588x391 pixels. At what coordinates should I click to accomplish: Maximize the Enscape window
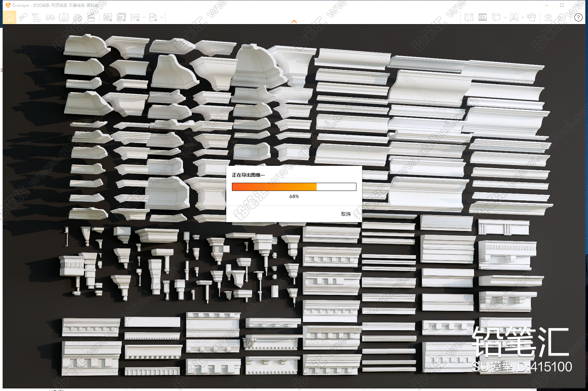(562, 5)
